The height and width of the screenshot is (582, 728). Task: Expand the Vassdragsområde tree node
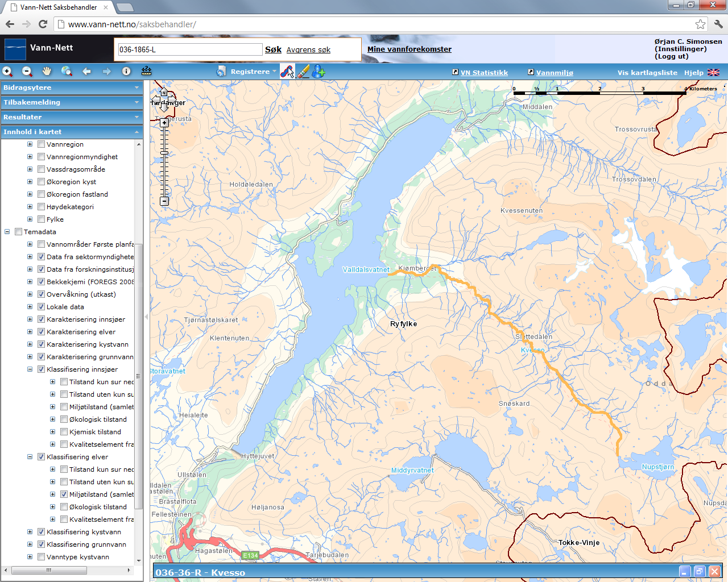(x=30, y=169)
